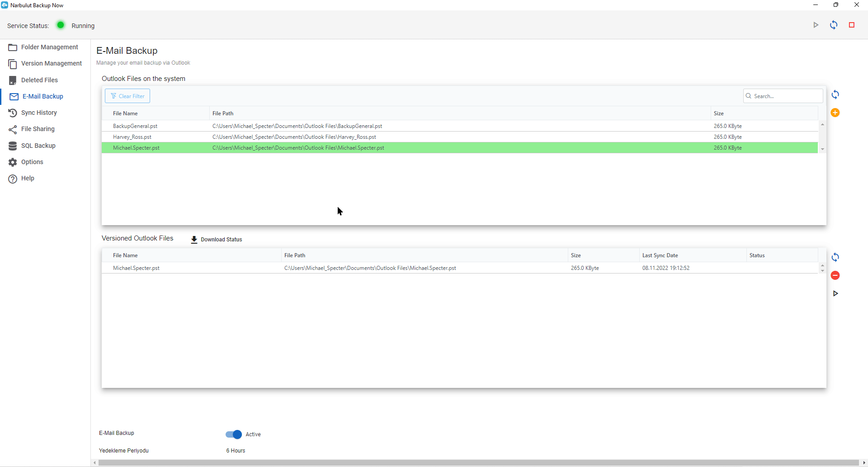Select Michael.Specter.pst in Versioned Outlook Files
This screenshot has width=868, height=467.
tap(460, 268)
